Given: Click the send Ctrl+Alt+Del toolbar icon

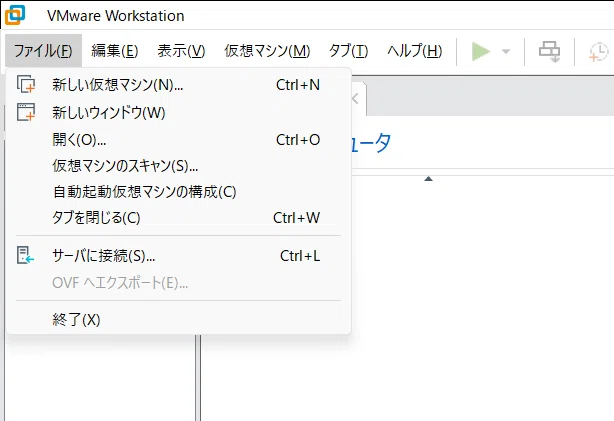Looking at the screenshot, I should [x=549, y=52].
